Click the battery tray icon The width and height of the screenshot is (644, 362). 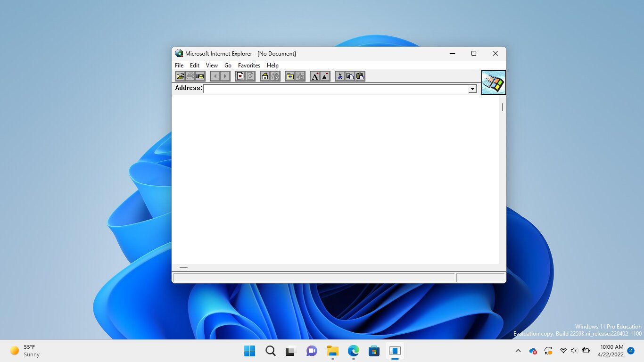pos(586,351)
